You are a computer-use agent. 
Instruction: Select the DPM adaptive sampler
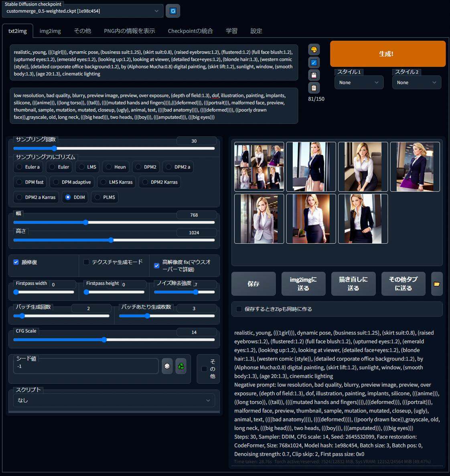72,182
